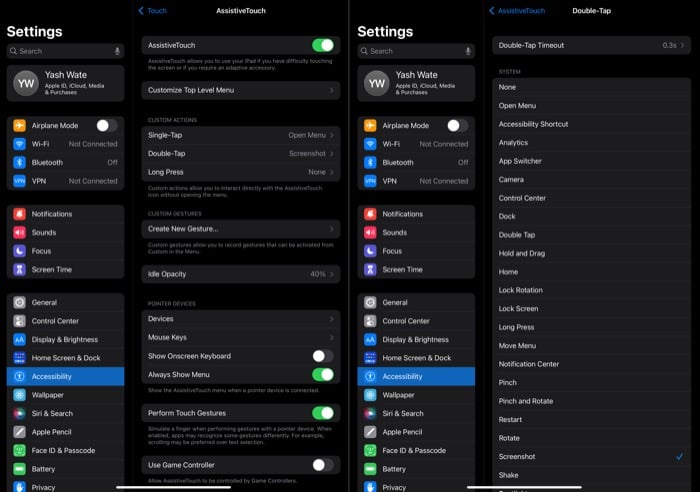This screenshot has width=700, height=492.
Task: Tap Apple Pencil icon in Double-Tap screen sidebar
Action: pos(370,432)
